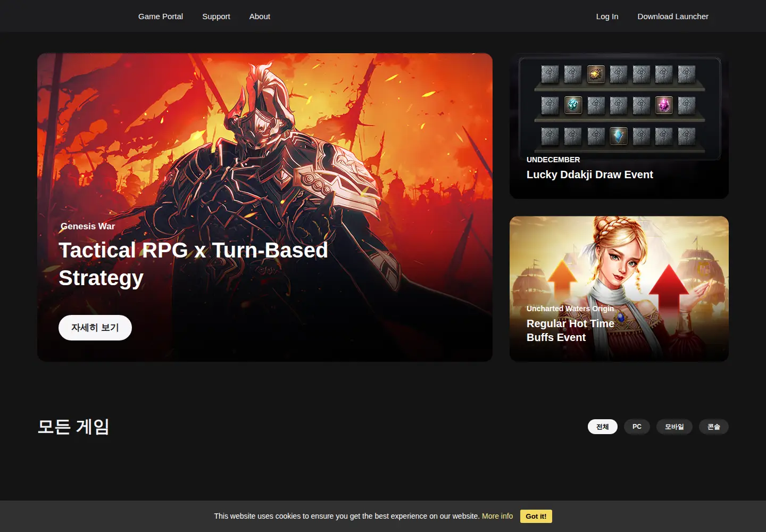Image resolution: width=766 pixels, height=532 pixels.
Task: Go to the Support page
Action: 216,16
